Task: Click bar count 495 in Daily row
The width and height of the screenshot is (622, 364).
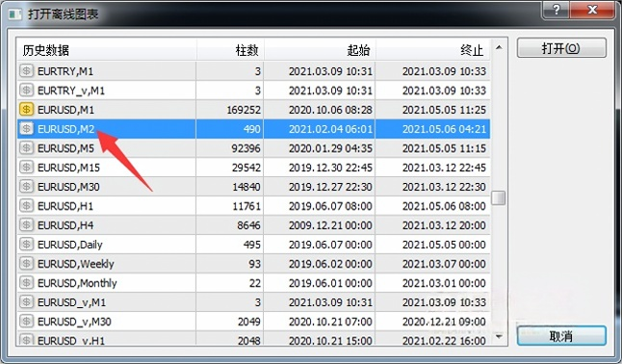Action: point(252,245)
